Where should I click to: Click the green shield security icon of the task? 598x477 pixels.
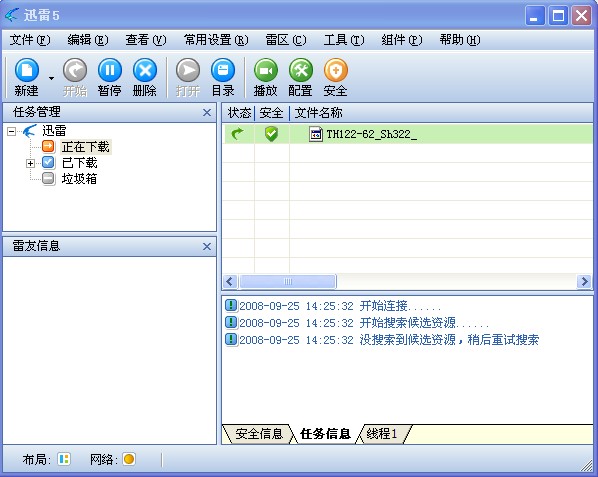[x=272, y=134]
